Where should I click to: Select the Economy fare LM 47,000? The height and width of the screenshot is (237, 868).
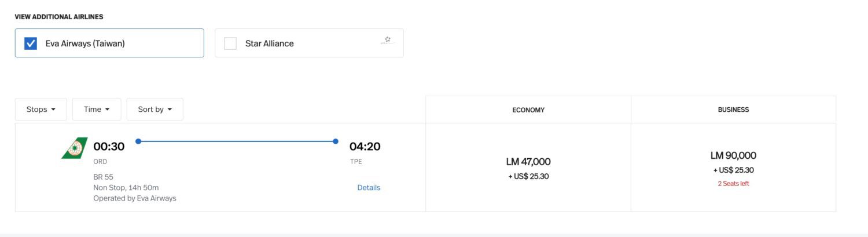click(528, 162)
